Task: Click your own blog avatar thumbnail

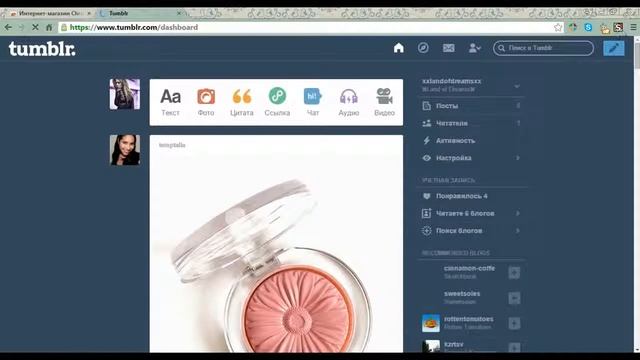Action: coord(124,94)
